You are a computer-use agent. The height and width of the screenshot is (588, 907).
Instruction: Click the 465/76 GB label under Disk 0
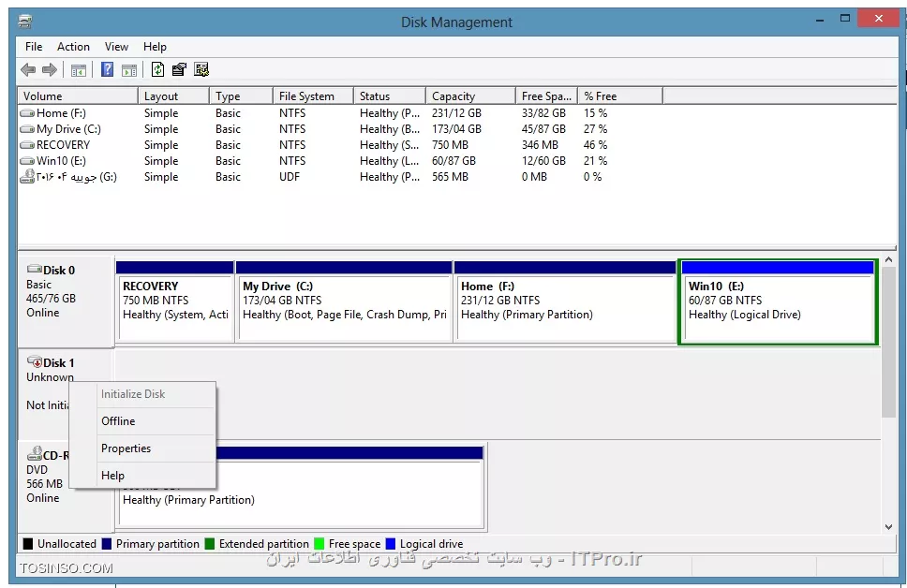[x=51, y=299]
